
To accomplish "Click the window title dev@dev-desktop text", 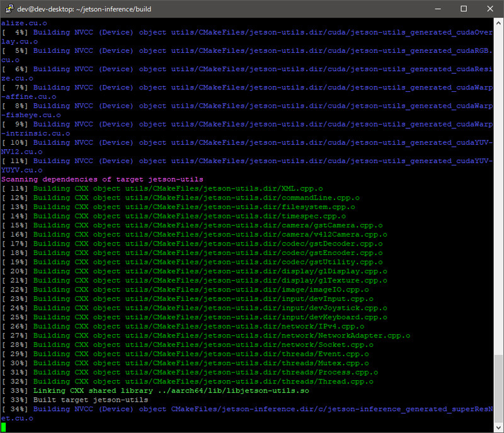I will pos(84,9).
